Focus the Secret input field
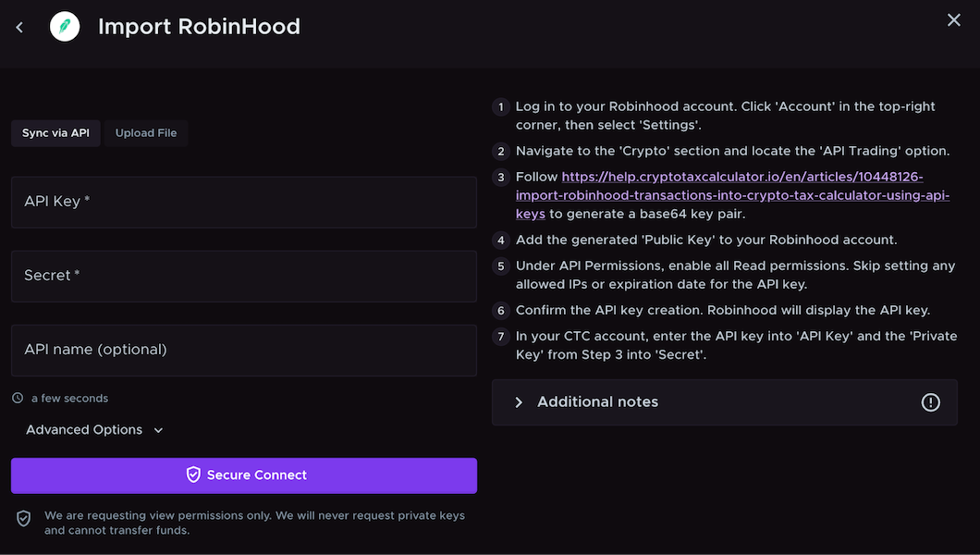This screenshot has width=980, height=555. 244,277
